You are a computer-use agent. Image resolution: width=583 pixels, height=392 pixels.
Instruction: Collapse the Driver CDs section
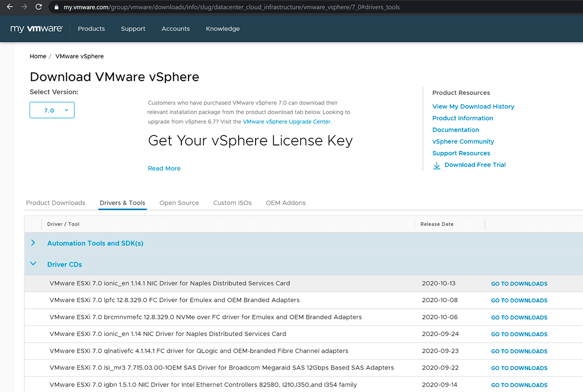[x=33, y=264]
